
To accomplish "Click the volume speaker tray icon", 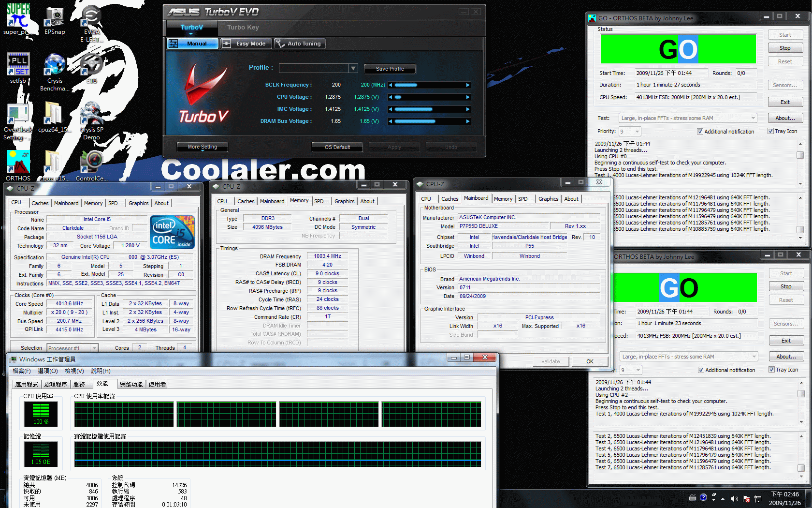I will 735,498.
